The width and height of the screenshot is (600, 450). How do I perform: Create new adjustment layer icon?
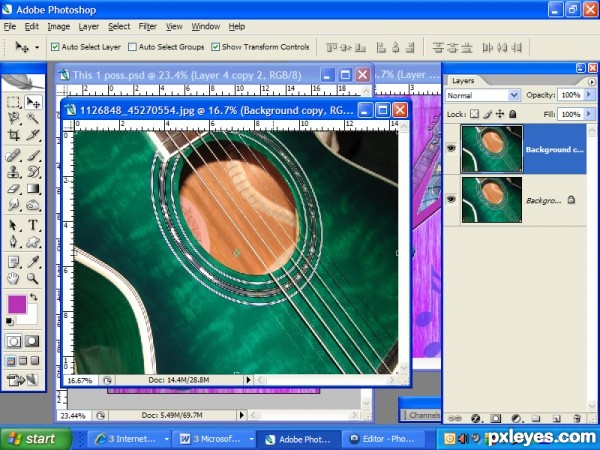(x=516, y=419)
